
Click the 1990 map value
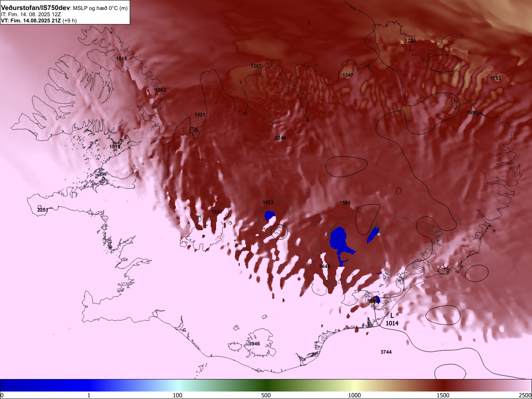coord(472,113)
